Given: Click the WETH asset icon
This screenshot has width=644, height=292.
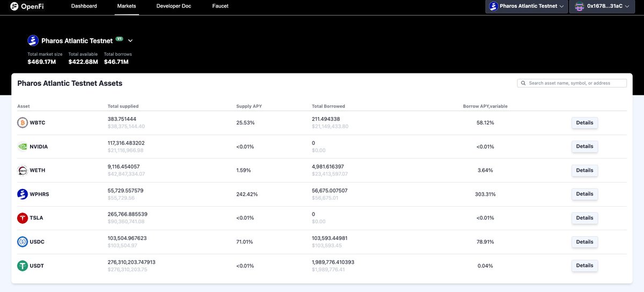Looking at the screenshot, I should coord(23,170).
